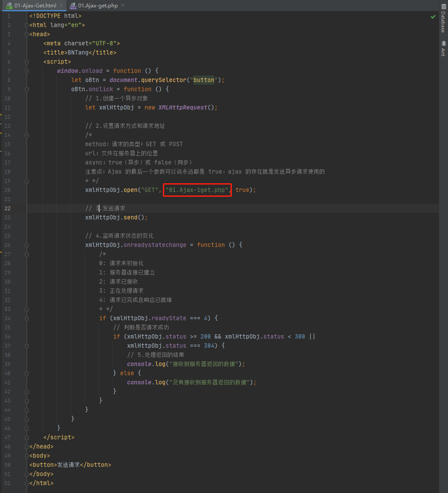Screen dimensions: 448x493
Task: Click fold marker beside status === 304 line
Action: pos(27,346)
